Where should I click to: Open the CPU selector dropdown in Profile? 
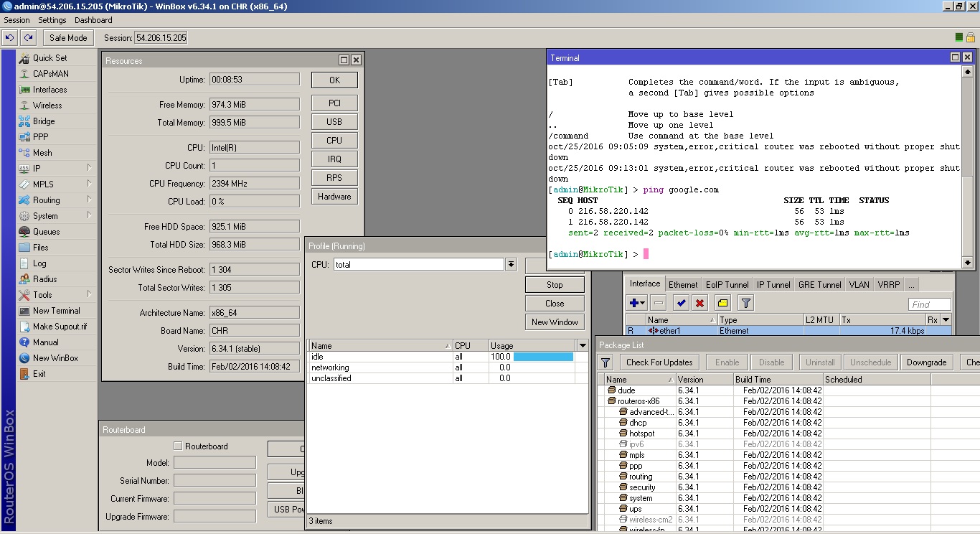click(x=510, y=263)
